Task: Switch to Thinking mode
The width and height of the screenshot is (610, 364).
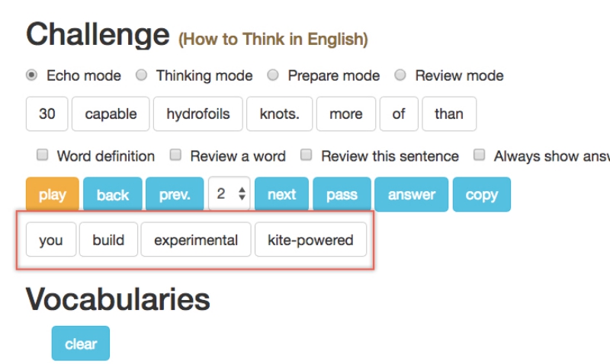Action: [x=141, y=75]
